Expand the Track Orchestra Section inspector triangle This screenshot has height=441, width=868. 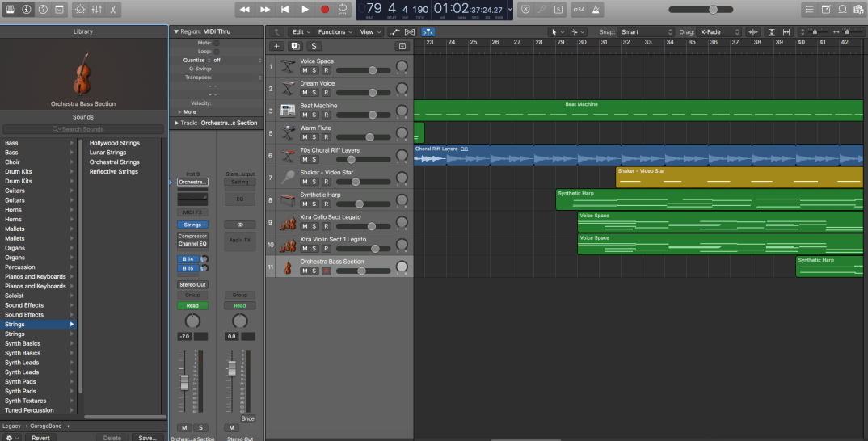point(175,123)
